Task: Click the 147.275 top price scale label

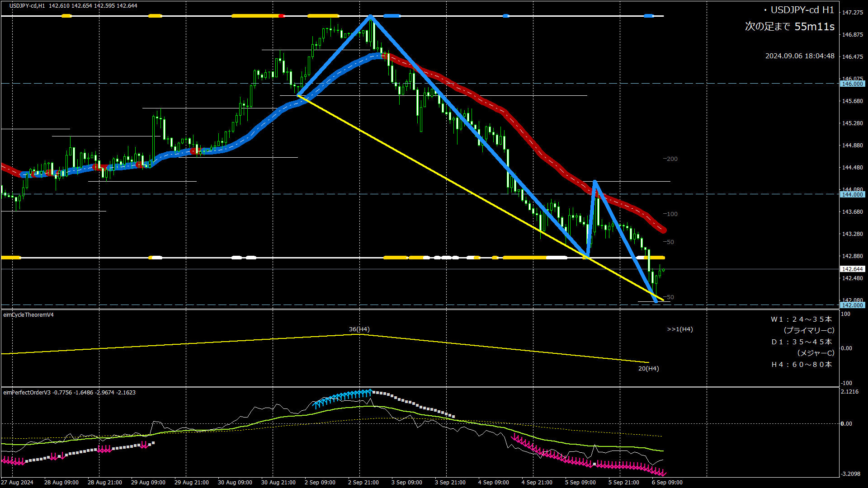Action: (x=852, y=12)
